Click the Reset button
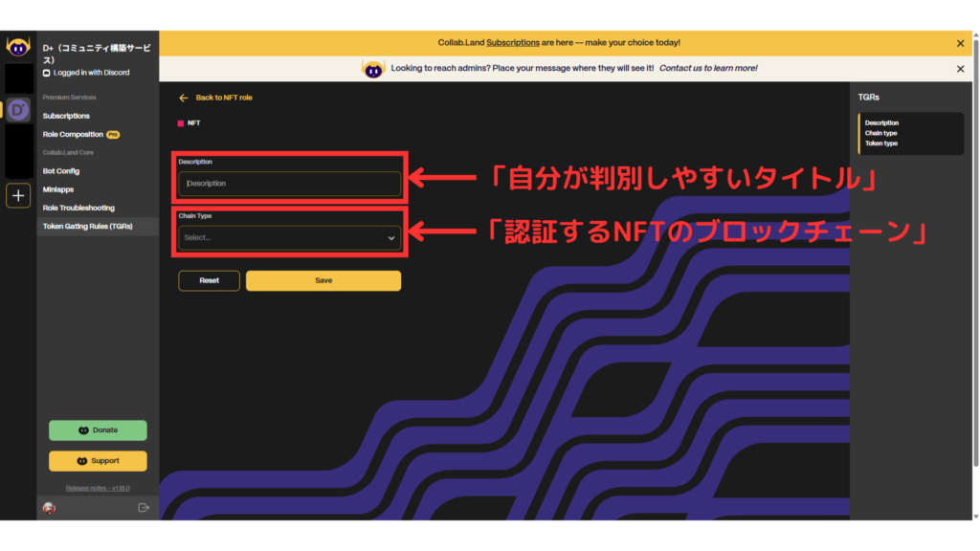Image resolution: width=980 pixels, height=551 pixels. coord(209,280)
